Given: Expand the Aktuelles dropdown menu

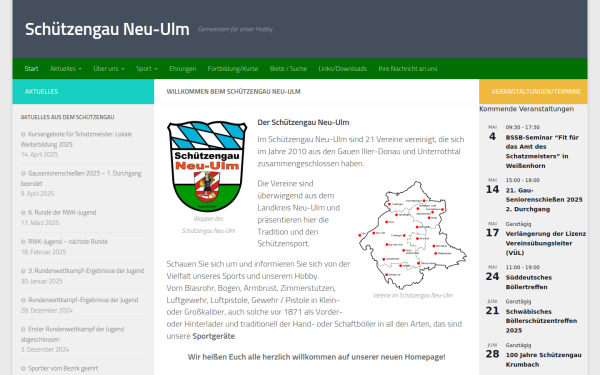Looking at the screenshot, I should tap(66, 68).
